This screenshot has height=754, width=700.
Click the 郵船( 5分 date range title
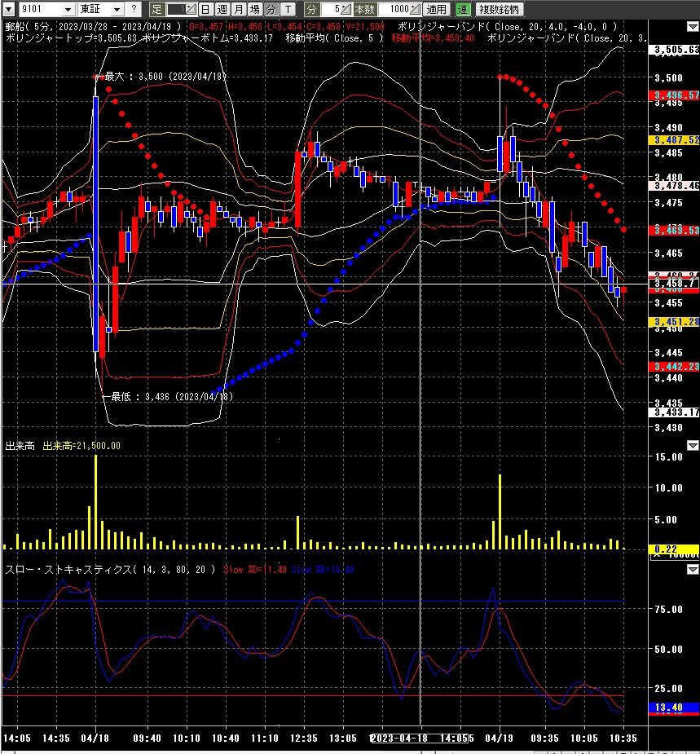click(x=93, y=26)
